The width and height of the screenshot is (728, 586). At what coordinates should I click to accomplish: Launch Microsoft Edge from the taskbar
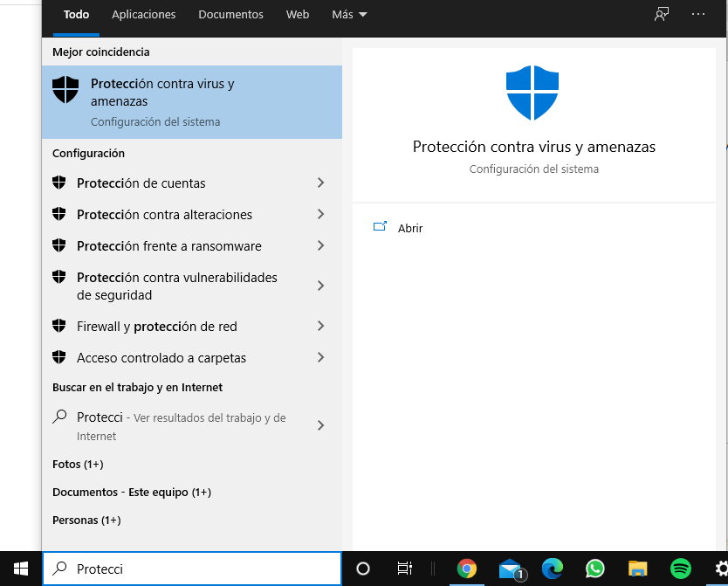click(x=553, y=569)
